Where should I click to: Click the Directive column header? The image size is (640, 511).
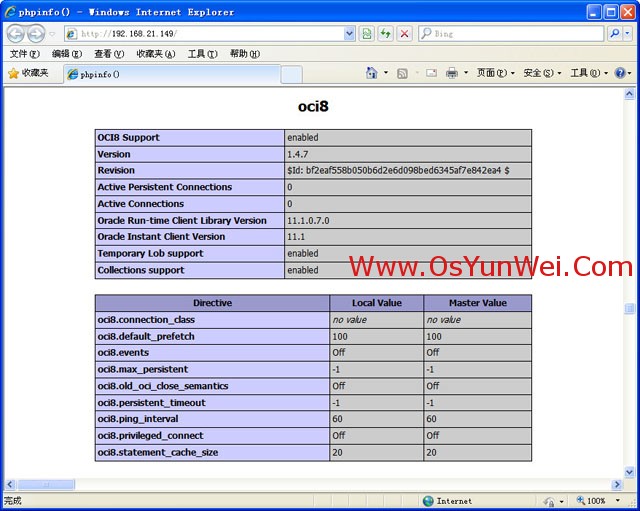pos(212,303)
